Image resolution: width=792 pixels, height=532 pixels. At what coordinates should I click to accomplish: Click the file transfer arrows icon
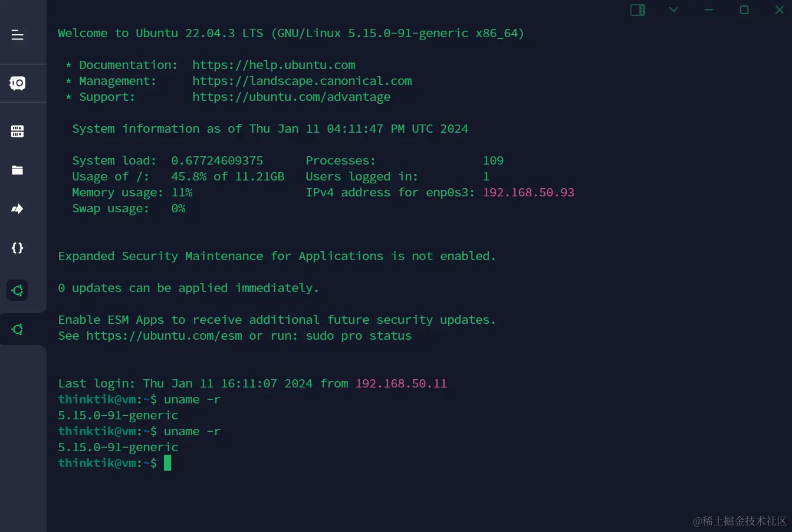17,208
